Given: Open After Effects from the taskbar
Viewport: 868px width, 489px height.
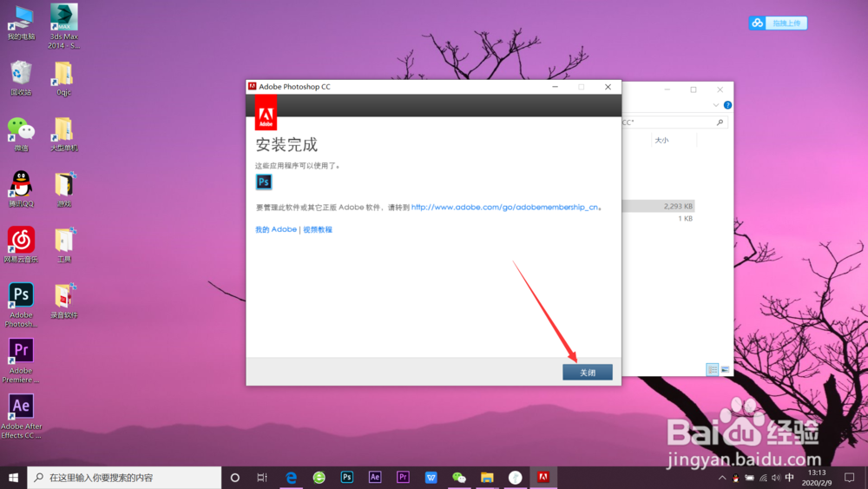Looking at the screenshot, I should pos(375,478).
